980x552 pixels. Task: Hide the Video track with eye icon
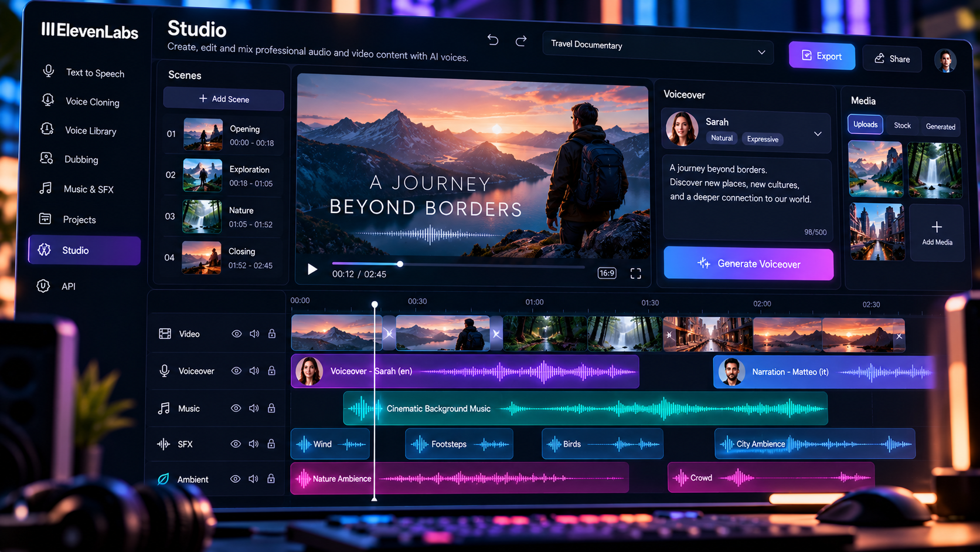pyautogui.click(x=236, y=334)
